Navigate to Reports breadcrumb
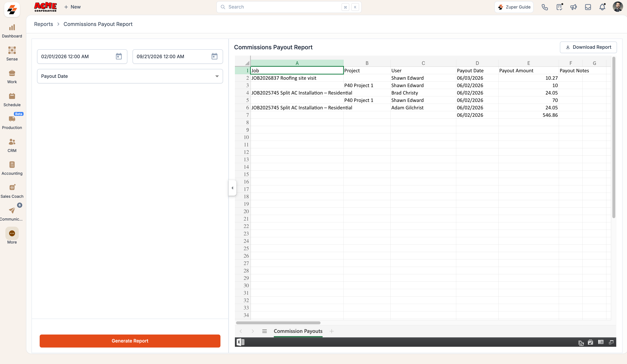The height and width of the screenshot is (364, 627). (44, 24)
